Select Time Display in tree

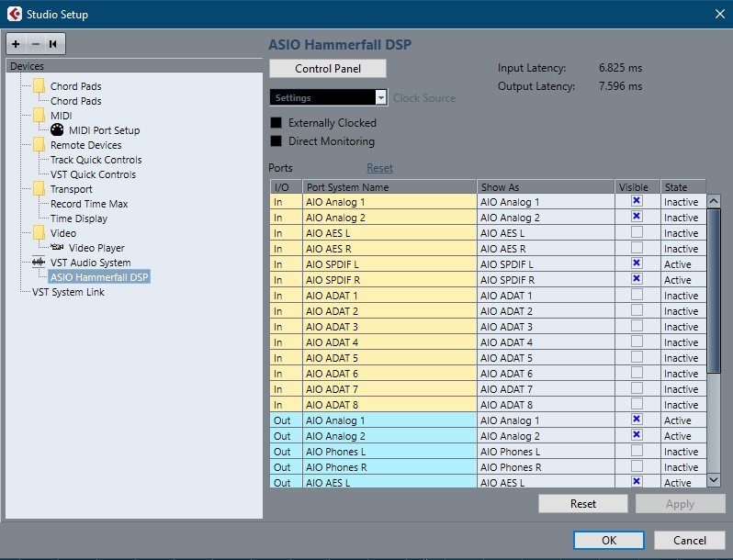click(79, 218)
